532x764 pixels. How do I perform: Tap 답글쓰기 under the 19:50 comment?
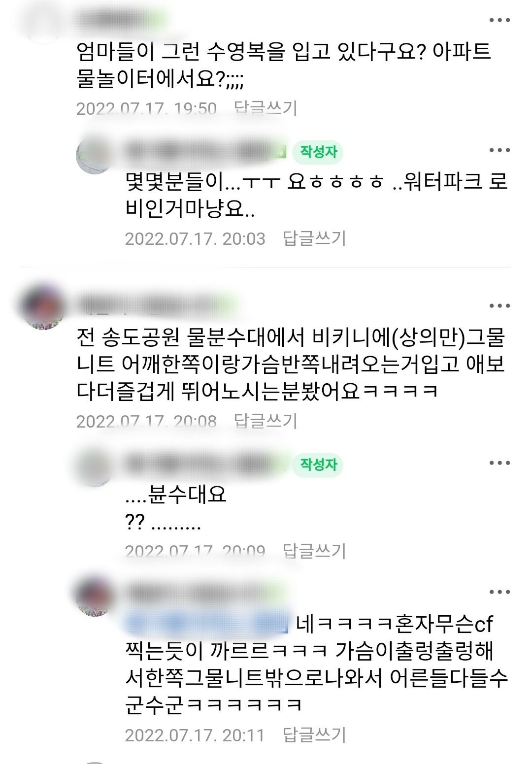266,108
